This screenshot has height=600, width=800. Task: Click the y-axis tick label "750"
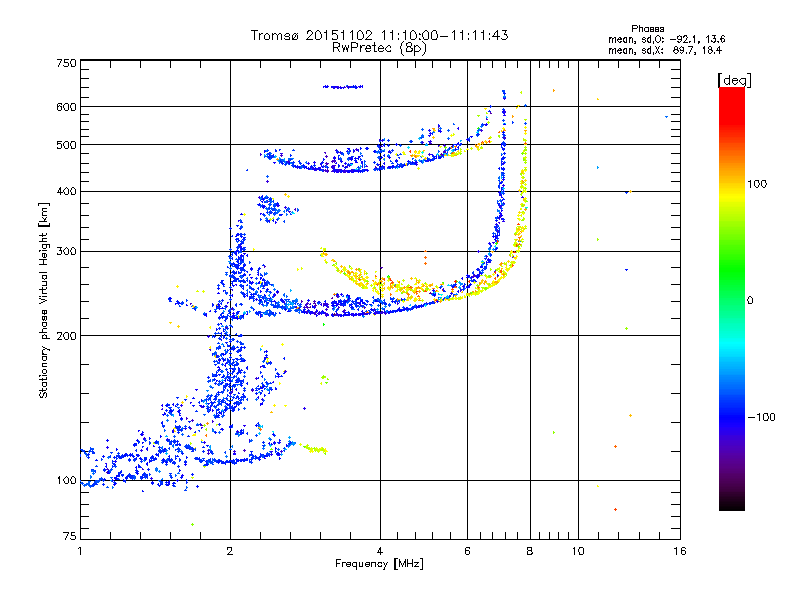pyautogui.click(x=66, y=63)
